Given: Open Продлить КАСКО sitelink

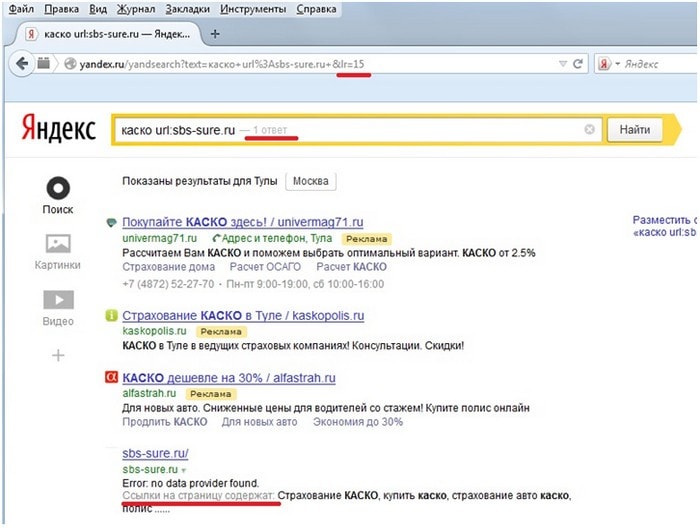Looking at the screenshot, I should click(165, 422).
